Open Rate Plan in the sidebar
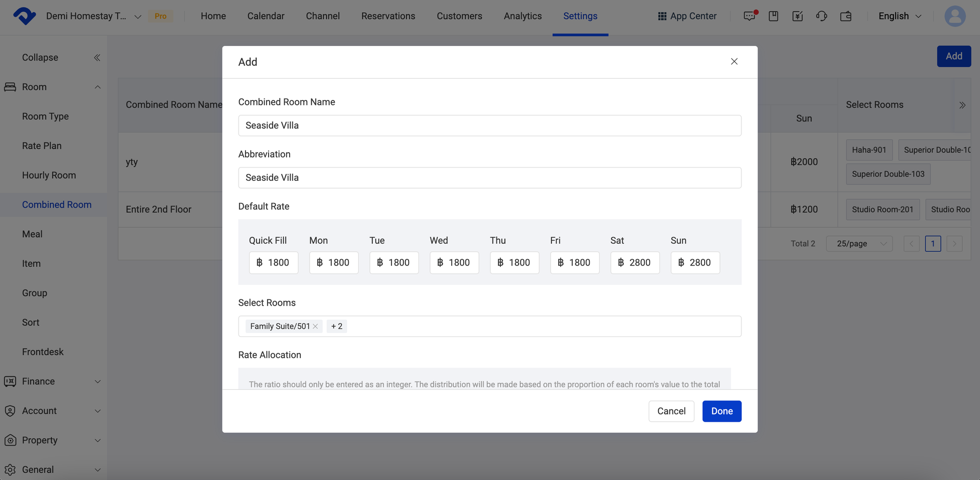 (x=42, y=146)
